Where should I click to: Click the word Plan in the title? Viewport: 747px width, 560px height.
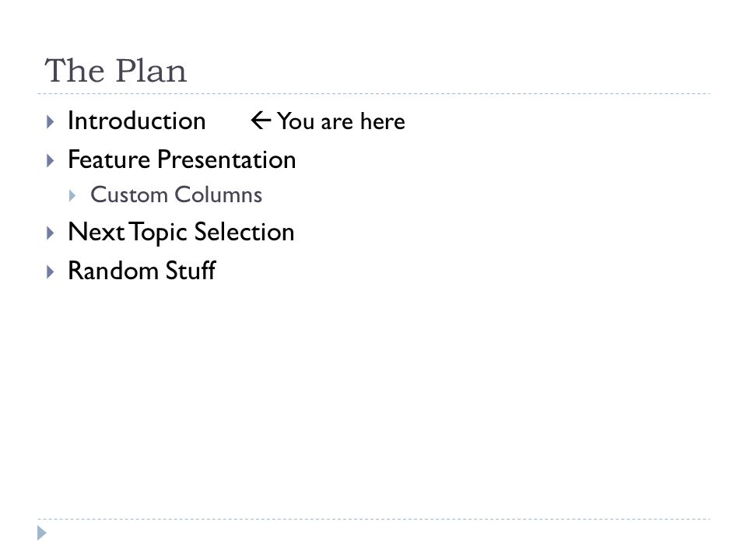click(151, 71)
